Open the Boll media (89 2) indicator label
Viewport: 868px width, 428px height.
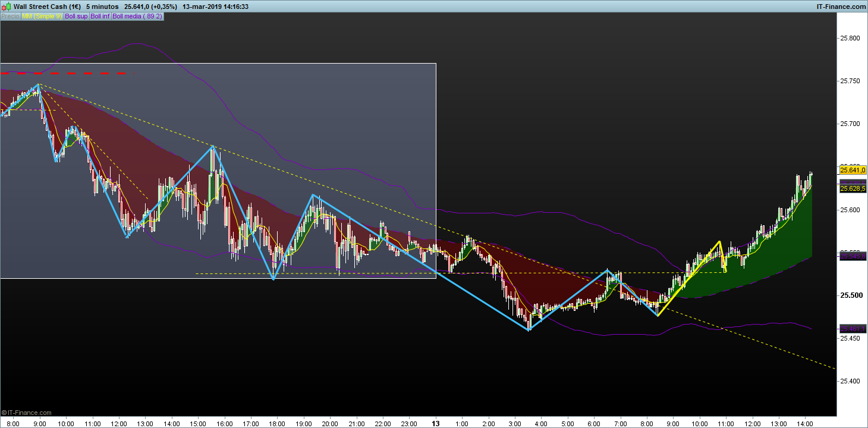click(137, 17)
